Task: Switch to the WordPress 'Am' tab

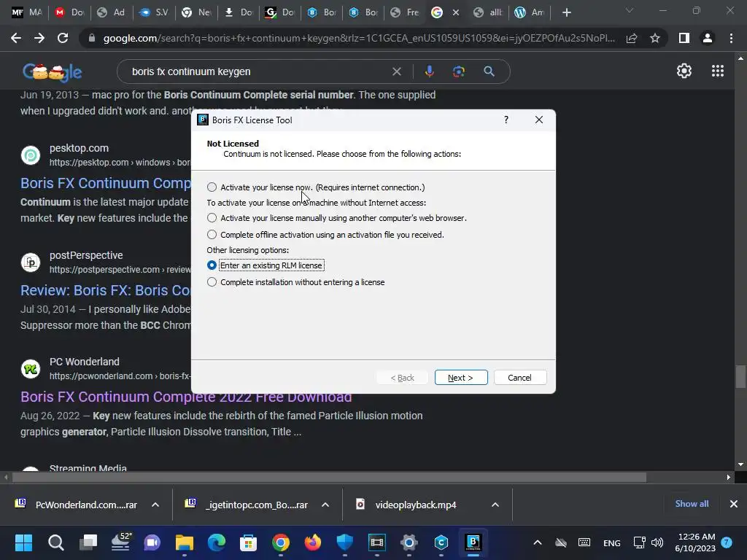Action: point(530,12)
